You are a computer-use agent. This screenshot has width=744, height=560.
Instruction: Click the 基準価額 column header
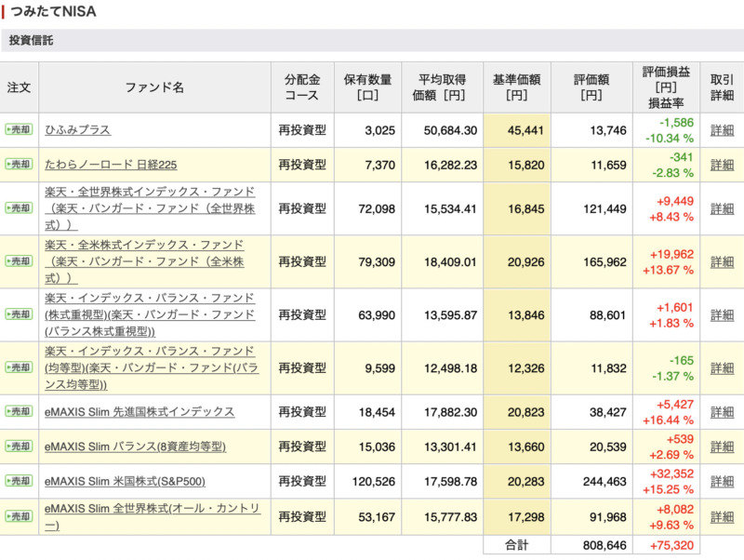tap(517, 87)
